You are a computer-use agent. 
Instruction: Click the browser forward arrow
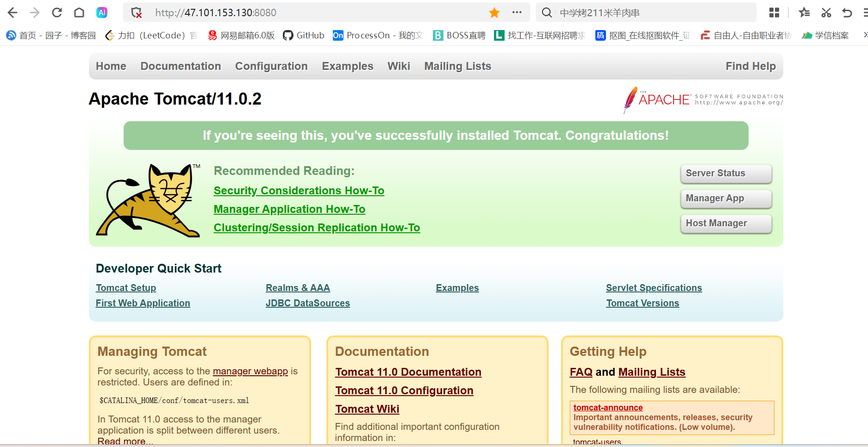click(x=35, y=12)
